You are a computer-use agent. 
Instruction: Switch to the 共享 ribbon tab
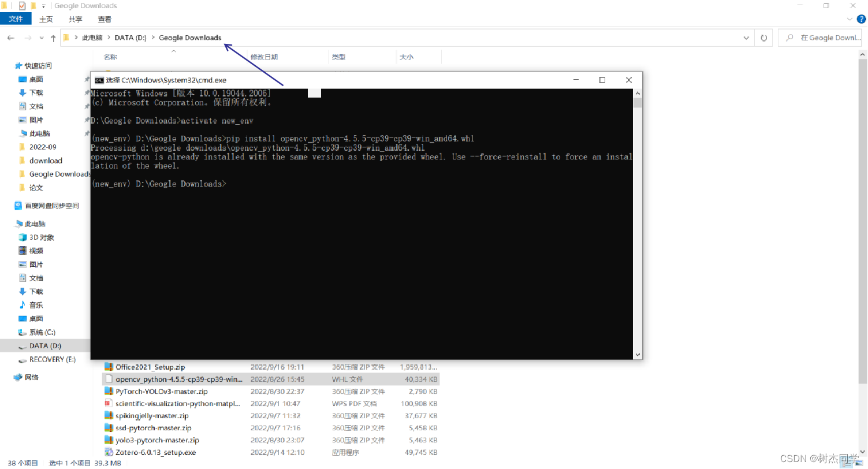tap(75, 19)
